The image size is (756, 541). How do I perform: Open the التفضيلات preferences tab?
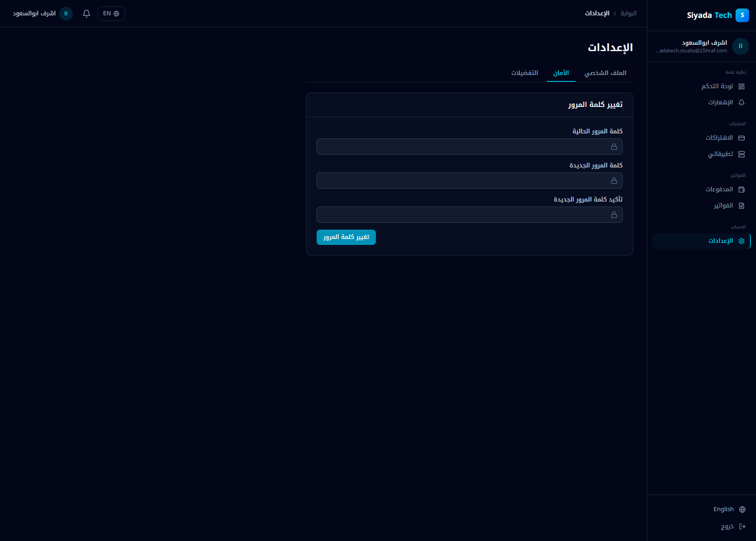525,73
